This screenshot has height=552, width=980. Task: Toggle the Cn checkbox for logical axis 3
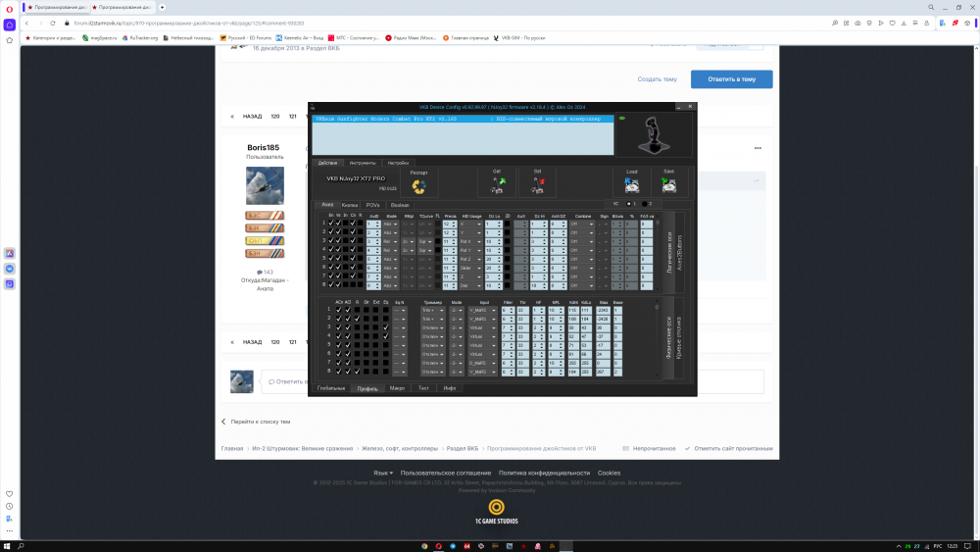[x=353, y=240]
